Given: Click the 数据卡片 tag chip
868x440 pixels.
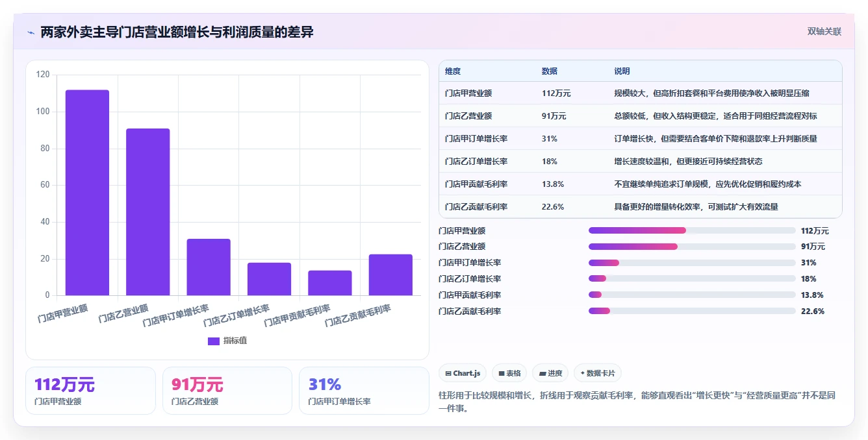Looking at the screenshot, I should tap(598, 373).
